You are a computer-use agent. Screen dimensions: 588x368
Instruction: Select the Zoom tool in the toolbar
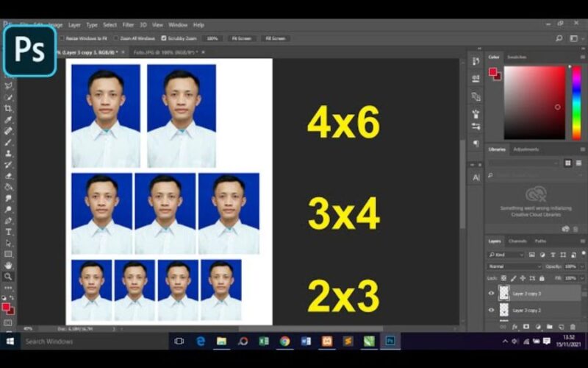(8, 277)
